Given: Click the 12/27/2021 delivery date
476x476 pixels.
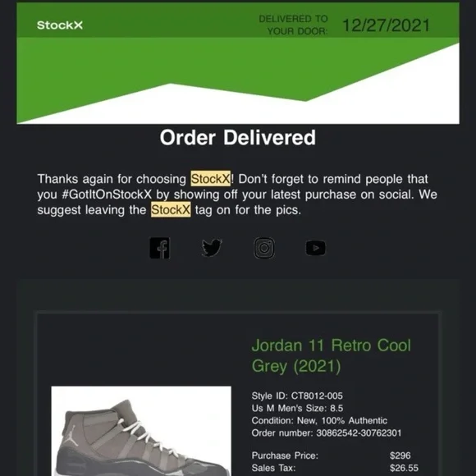Looking at the screenshot, I should point(386,25).
